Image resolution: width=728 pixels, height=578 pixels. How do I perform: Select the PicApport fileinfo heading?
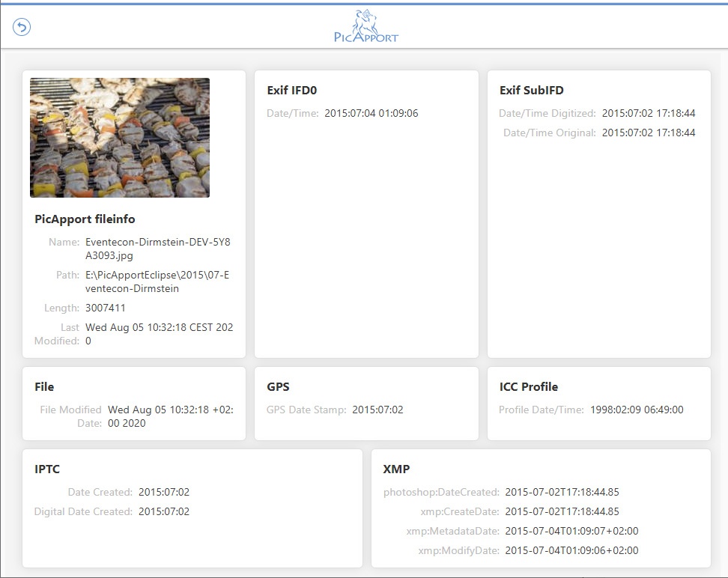click(x=85, y=219)
